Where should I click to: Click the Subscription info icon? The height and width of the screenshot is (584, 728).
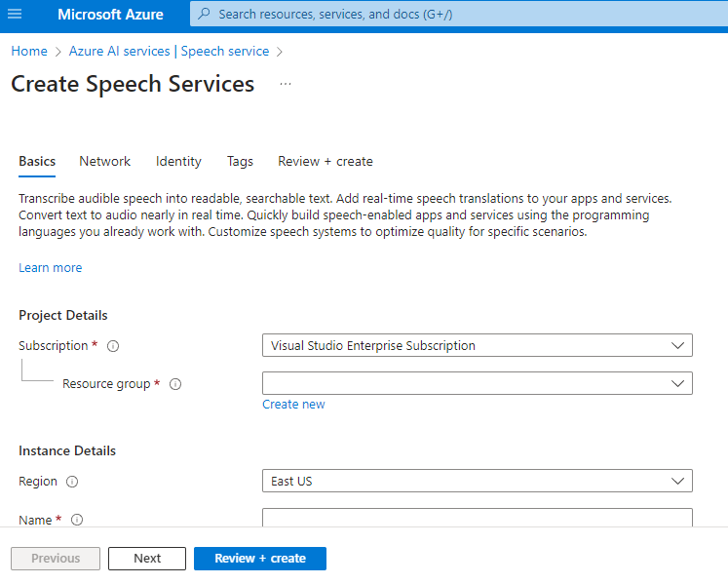click(x=113, y=346)
